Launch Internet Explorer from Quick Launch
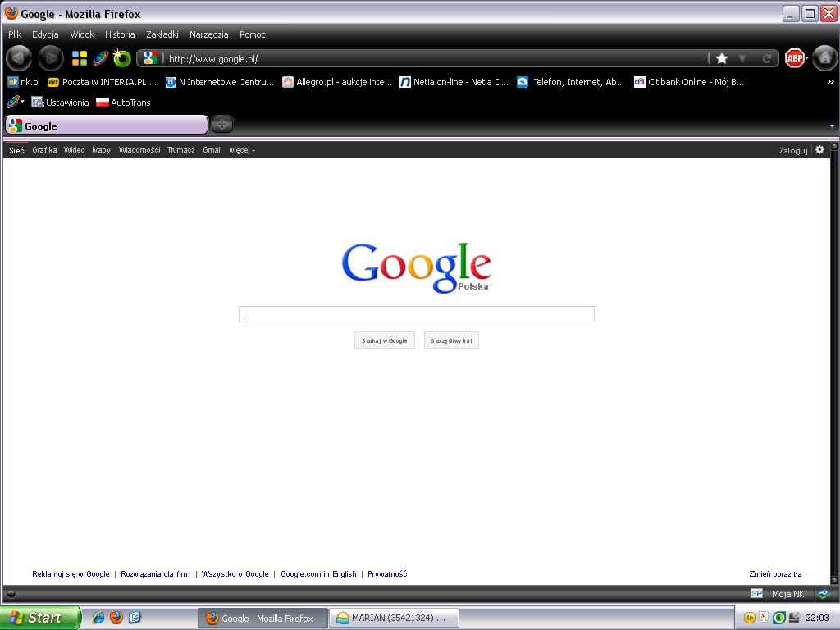This screenshot has width=840, height=630. (x=98, y=618)
